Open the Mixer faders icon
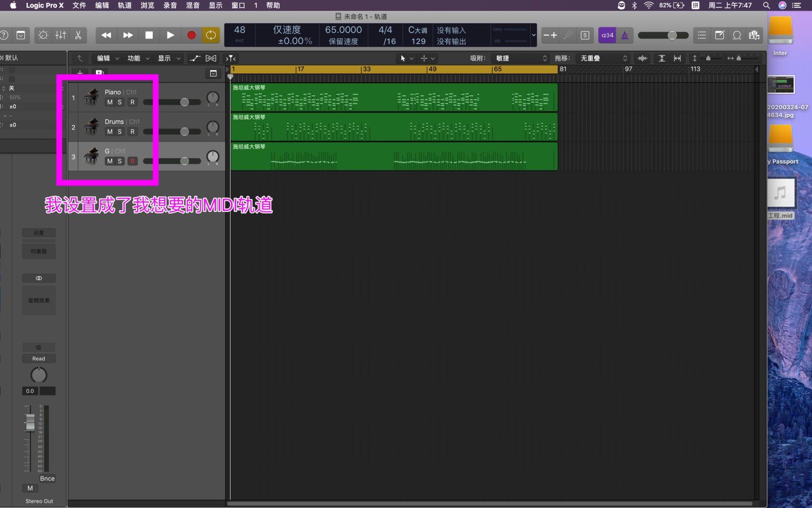The height and width of the screenshot is (508, 812). 60,35
